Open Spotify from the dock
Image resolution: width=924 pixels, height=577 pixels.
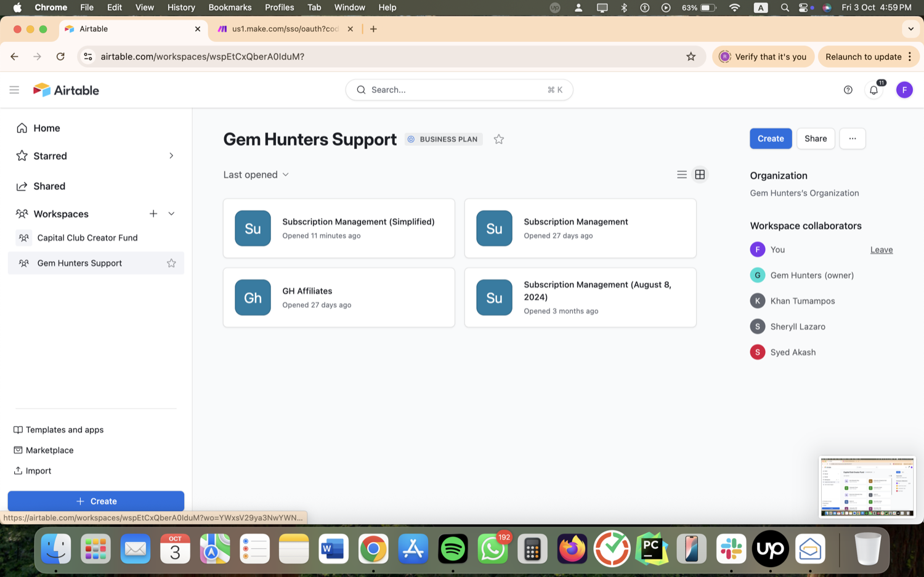pos(453,549)
